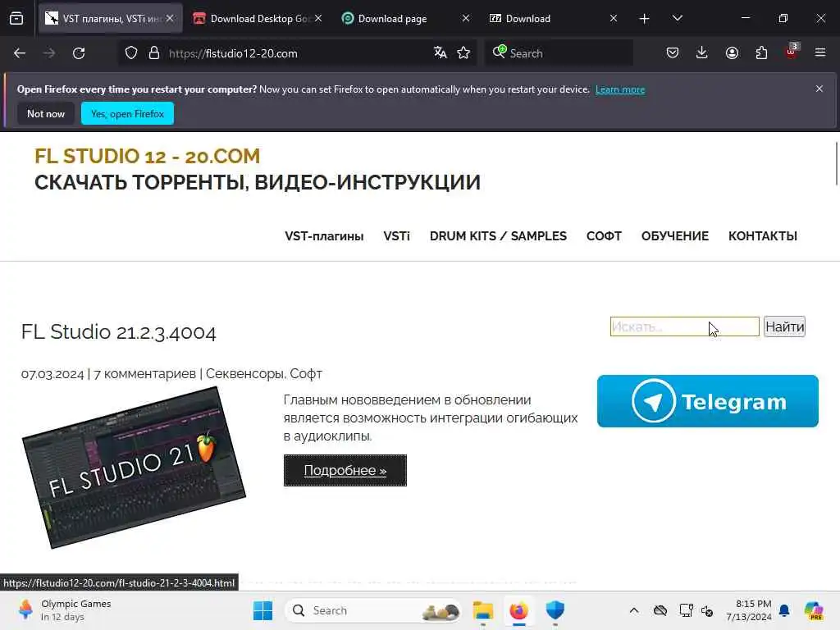Open the СОФТ menu item
The image size is (840, 630).
click(604, 236)
